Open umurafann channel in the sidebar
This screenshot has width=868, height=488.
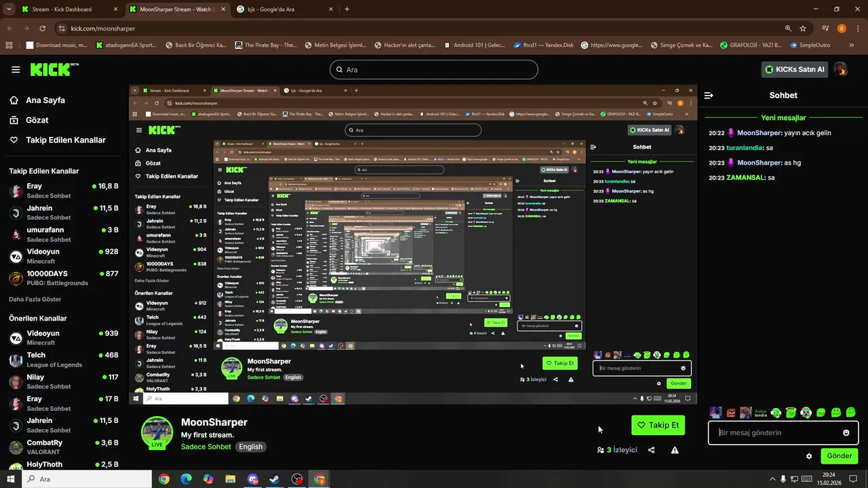(x=64, y=234)
